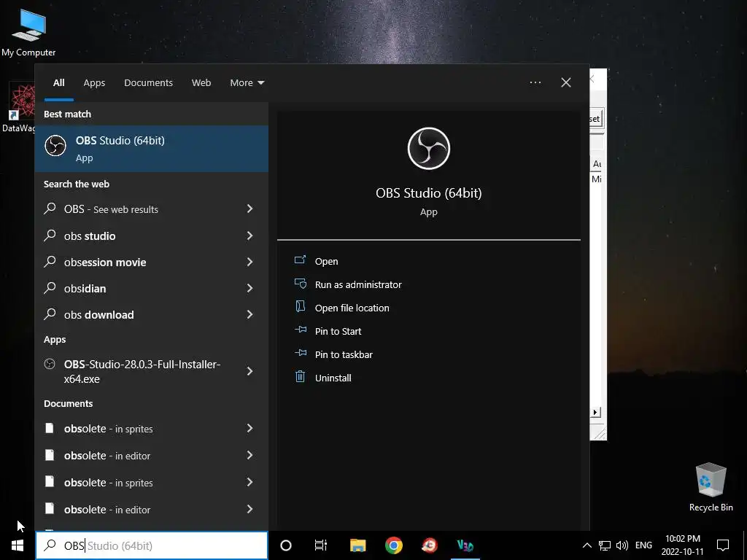
Task: Expand 'OBS - See web results' chevron
Action: (x=249, y=209)
